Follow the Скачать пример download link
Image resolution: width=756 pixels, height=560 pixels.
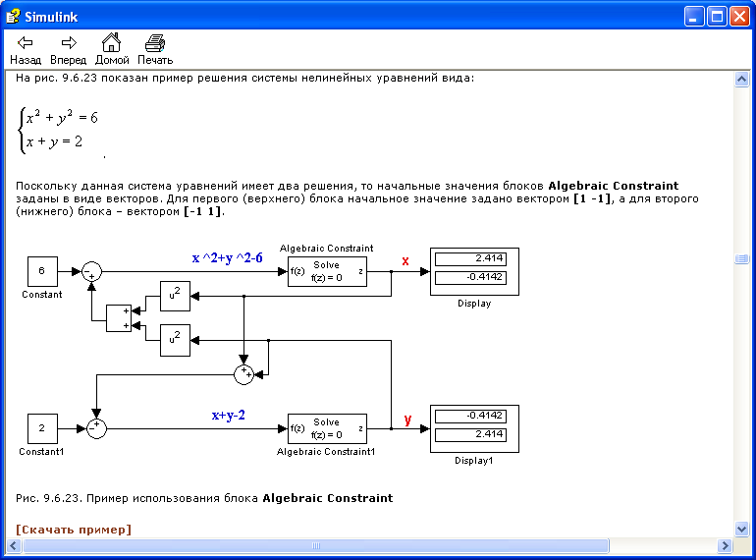[74, 530]
